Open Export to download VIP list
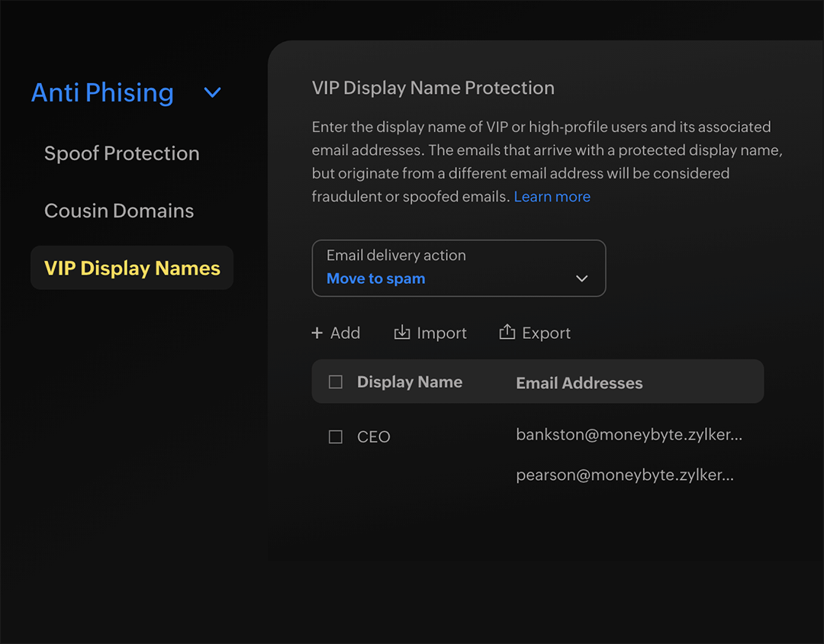The width and height of the screenshot is (824, 644). [x=535, y=333]
